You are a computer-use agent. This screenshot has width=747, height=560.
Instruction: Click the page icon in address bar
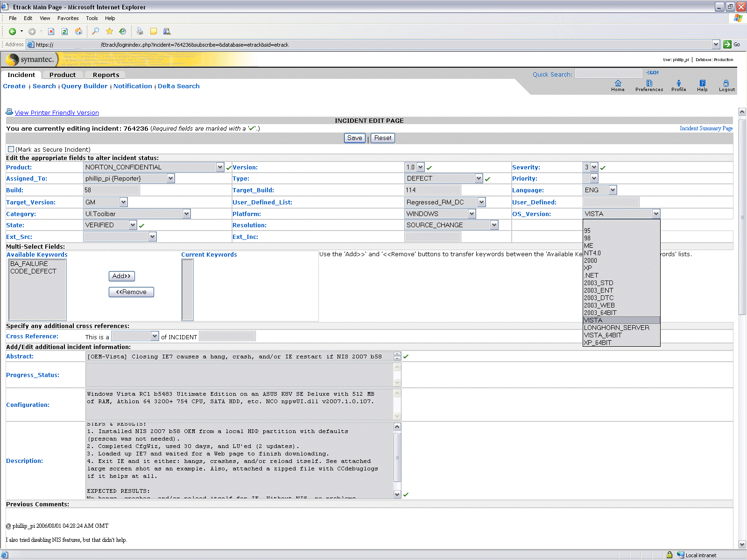coord(31,45)
